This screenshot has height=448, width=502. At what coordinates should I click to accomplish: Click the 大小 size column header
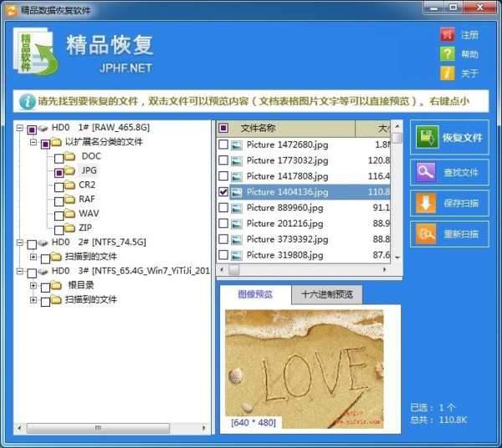point(373,129)
